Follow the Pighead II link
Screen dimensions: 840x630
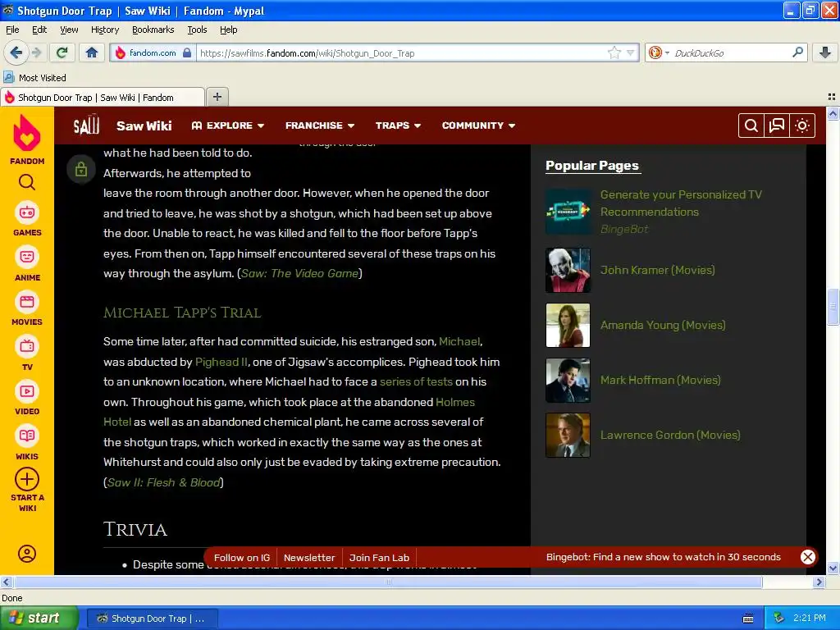pyautogui.click(x=221, y=362)
